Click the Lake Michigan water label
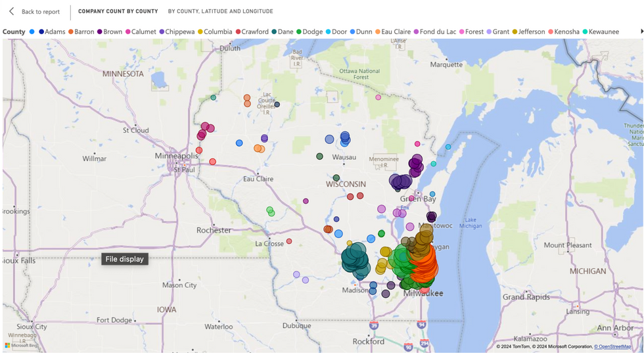This screenshot has width=644, height=353. (471, 223)
